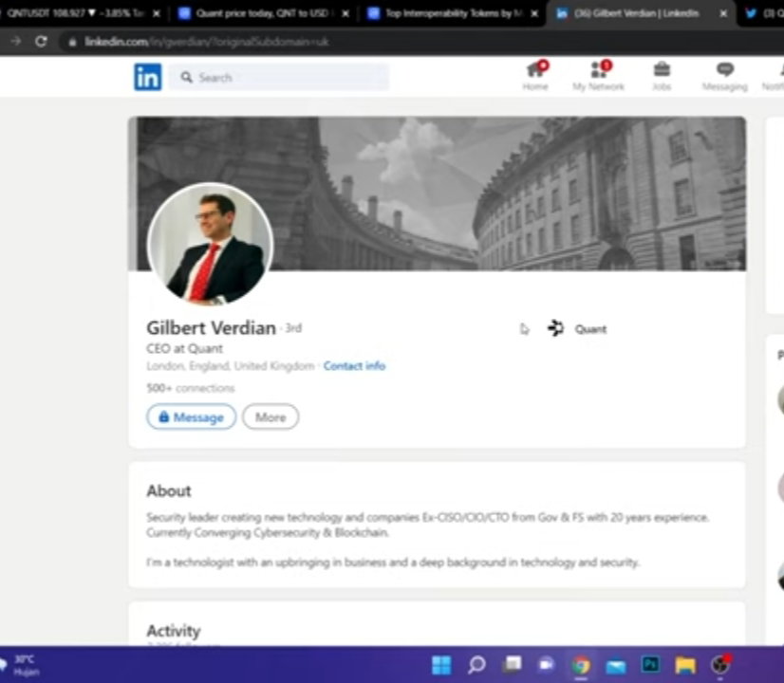Open the Home feed icon
Image resolution: width=784 pixels, height=683 pixels.
(535, 76)
